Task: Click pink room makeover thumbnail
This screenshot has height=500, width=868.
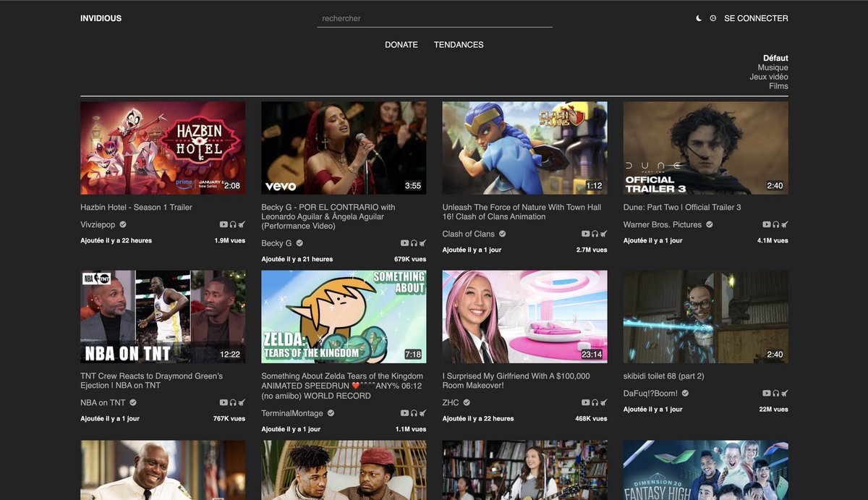Action: [524, 317]
